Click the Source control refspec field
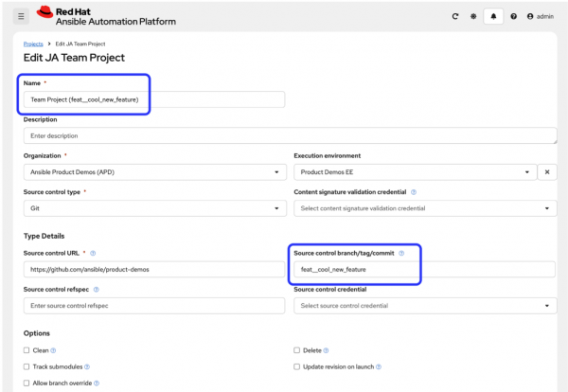 pos(154,306)
